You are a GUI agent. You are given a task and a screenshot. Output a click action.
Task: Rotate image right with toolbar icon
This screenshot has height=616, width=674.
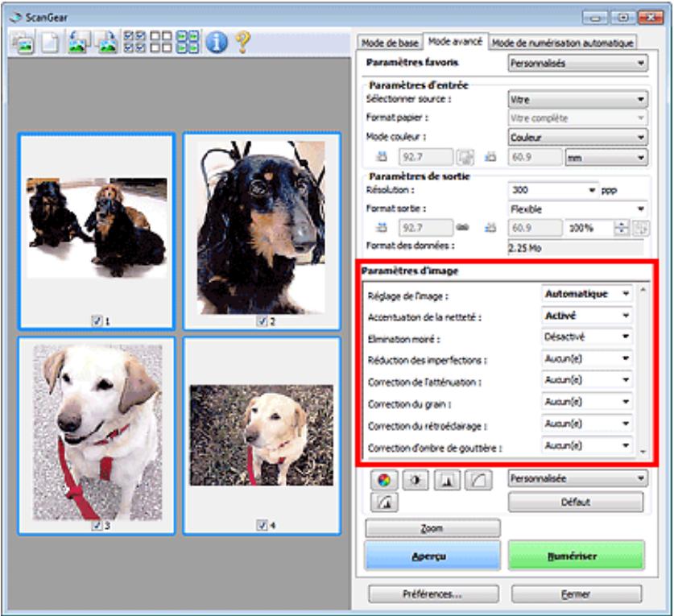[x=105, y=43]
